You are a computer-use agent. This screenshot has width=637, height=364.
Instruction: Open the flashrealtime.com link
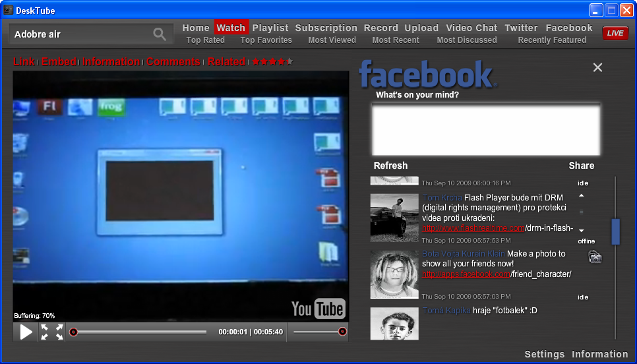473,228
